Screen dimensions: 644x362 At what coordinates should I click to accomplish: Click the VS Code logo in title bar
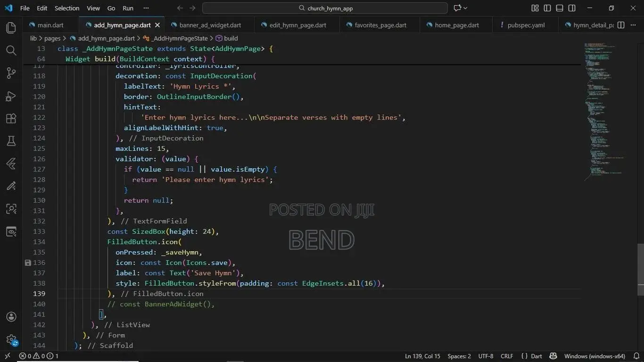click(8, 8)
